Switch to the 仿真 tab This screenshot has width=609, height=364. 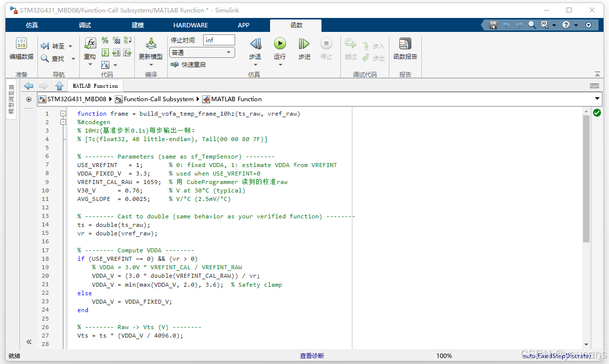point(32,25)
